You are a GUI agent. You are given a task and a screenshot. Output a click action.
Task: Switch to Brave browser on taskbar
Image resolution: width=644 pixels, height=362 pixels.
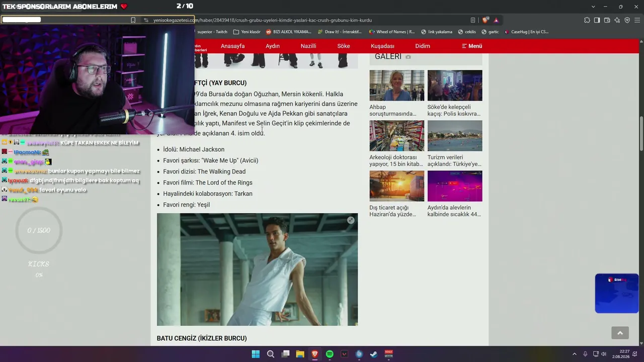point(314,354)
